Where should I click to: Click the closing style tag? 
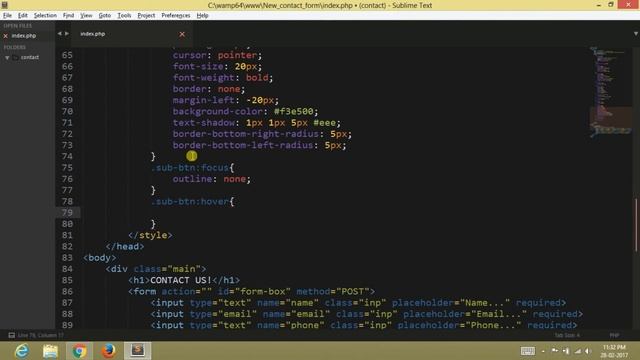pyautogui.click(x=150, y=236)
